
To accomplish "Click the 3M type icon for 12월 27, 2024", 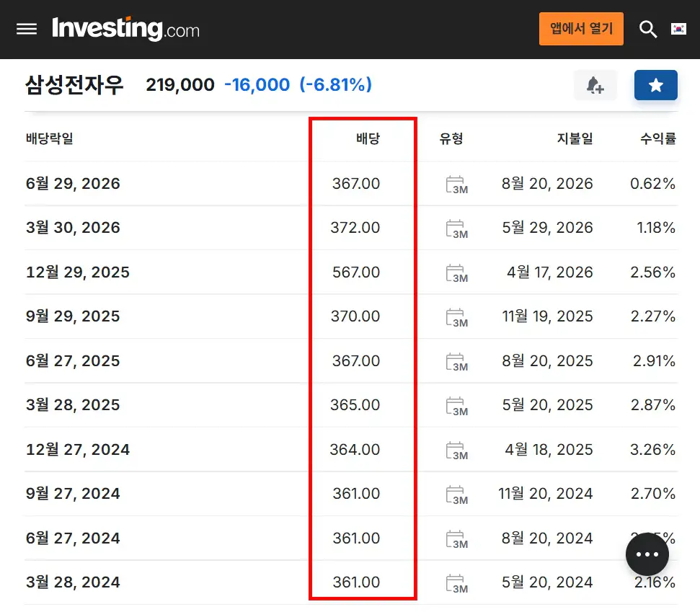I will pos(457,451).
